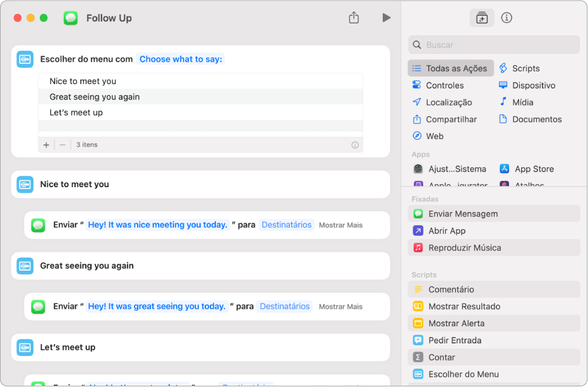
Task: Show shortcut details info icon
Action: pos(507,18)
